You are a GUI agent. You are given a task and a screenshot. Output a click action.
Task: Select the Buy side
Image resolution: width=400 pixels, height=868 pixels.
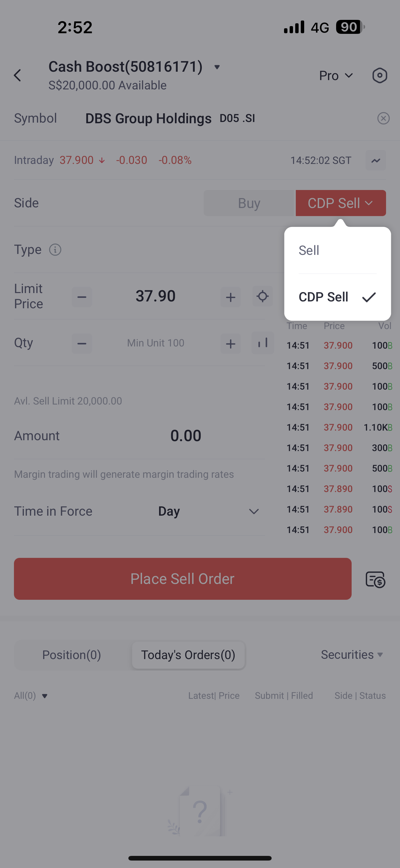(249, 203)
